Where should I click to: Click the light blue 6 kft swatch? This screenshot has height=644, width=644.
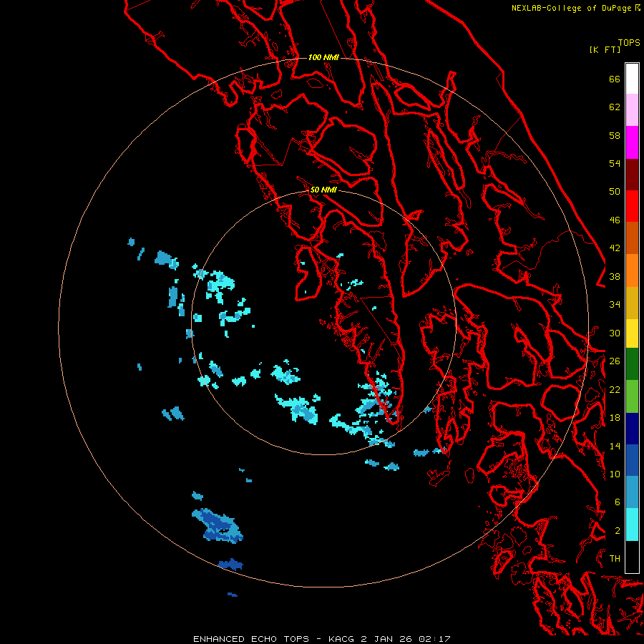(632, 492)
